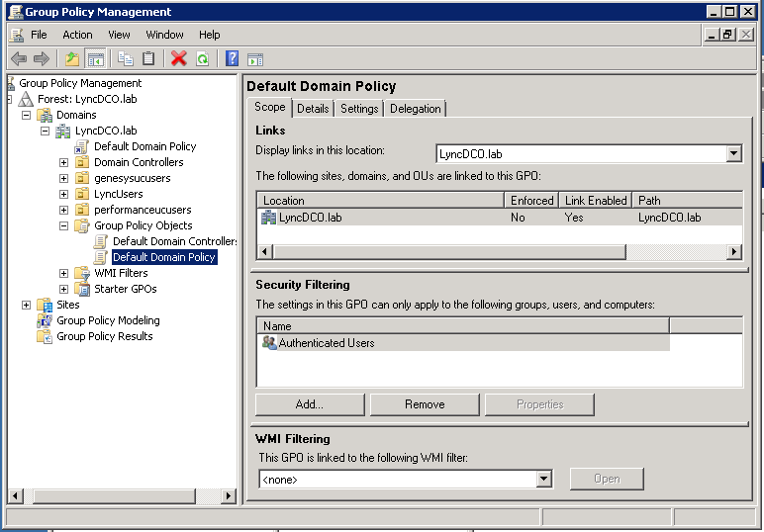Screen dimensions: 764x532
Task: Expand the performanceucusers OU
Action: click(63, 211)
